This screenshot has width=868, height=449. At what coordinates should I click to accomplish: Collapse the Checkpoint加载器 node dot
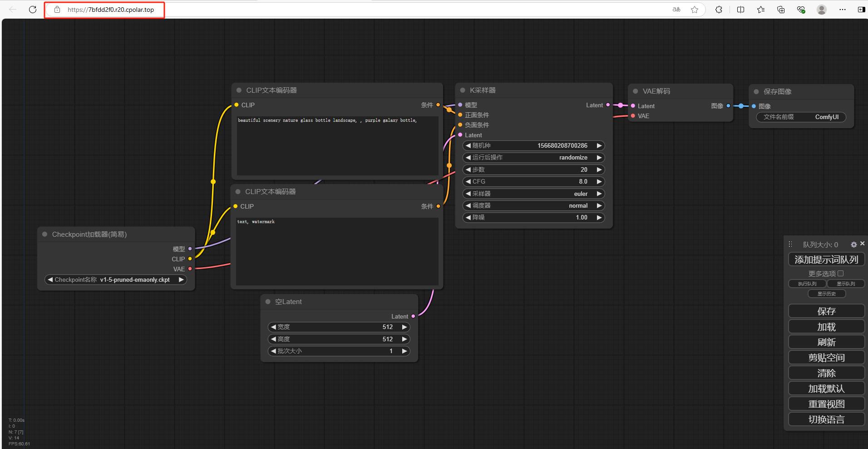click(45, 234)
